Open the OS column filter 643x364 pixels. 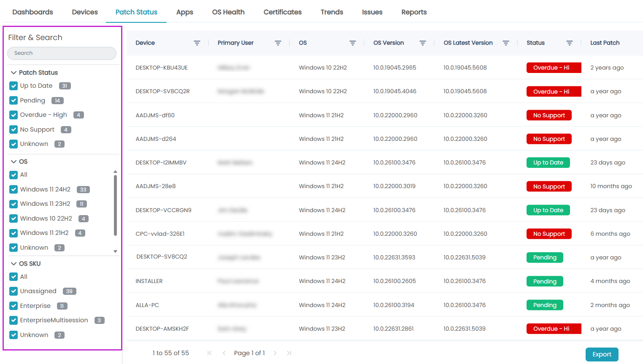pos(352,43)
